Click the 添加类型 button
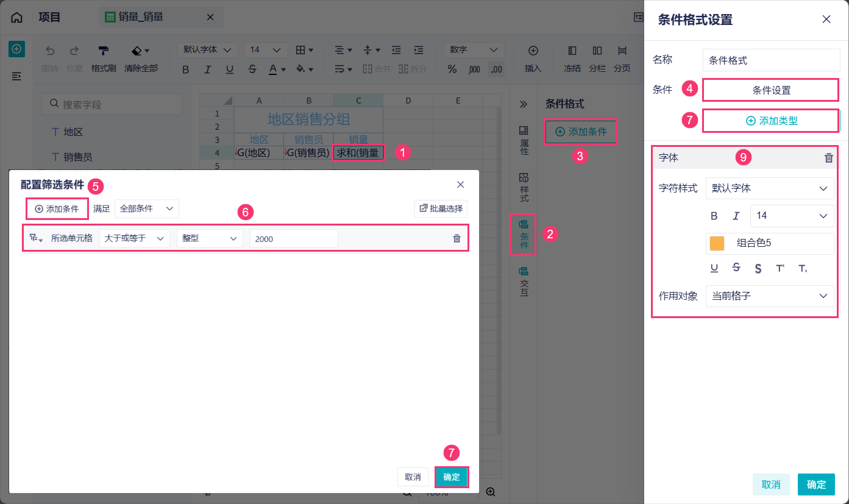The width and height of the screenshot is (849, 504). click(x=771, y=121)
